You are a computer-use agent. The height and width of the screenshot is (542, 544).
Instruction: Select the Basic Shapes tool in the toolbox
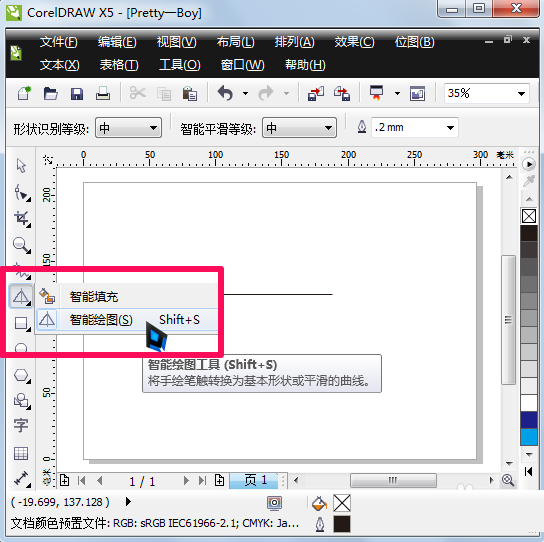22,401
